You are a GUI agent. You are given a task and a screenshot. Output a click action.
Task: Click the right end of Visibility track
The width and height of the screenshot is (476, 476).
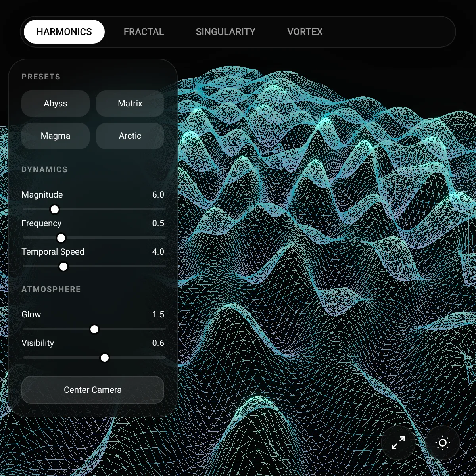[x=164, y=358]
